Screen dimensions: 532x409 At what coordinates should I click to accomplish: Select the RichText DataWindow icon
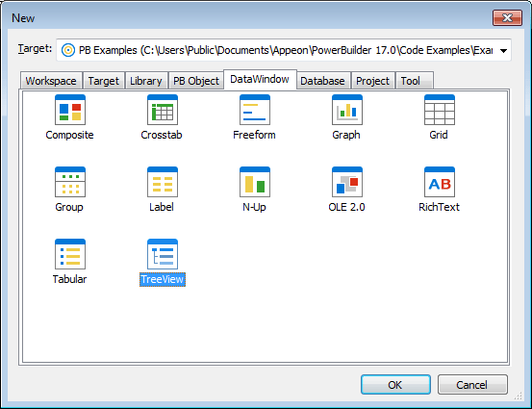pyautogui.click(x=439, y=182)
